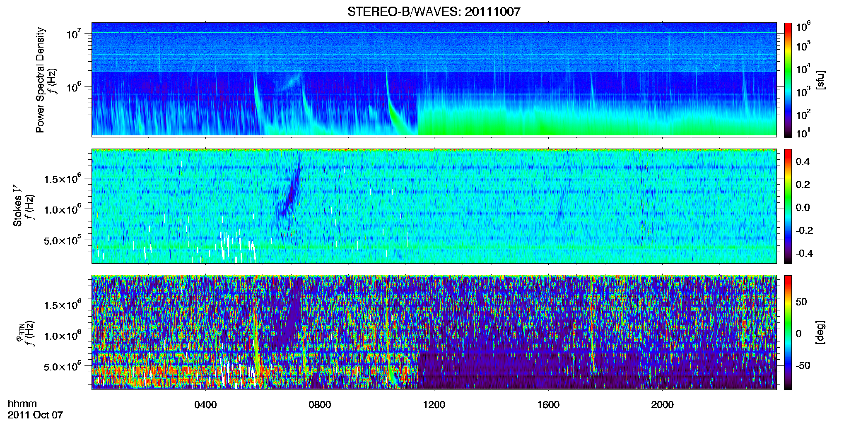The height and width of the screenshot is (447, 868).
Task: Click the Power Spectral Density axis label
Action: click(40, 80)
